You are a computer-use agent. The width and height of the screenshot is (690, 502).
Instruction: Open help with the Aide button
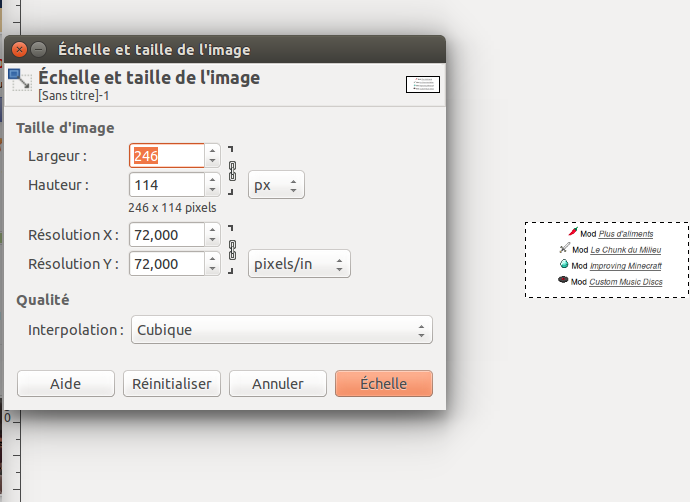[x=65, y=383]
